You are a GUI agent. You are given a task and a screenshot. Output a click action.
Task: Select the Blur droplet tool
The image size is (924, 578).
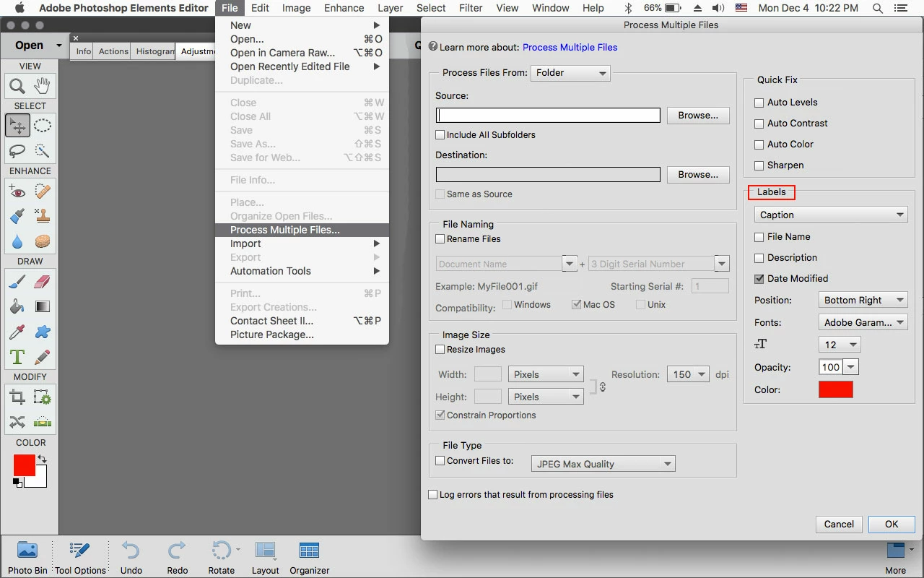point(17,241)
